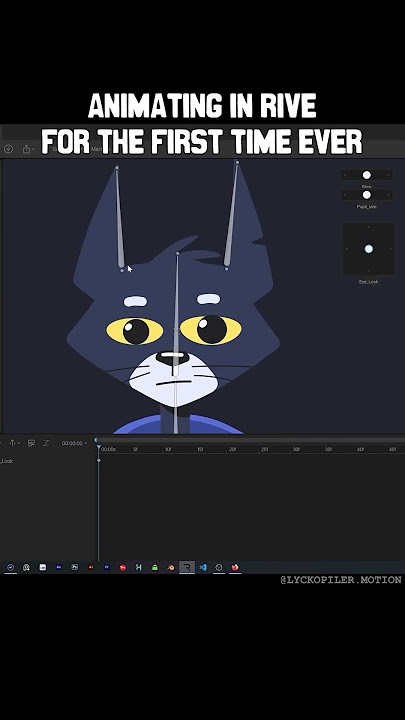Open the 00:00:00 timecode dropdown

pos(74,444)
